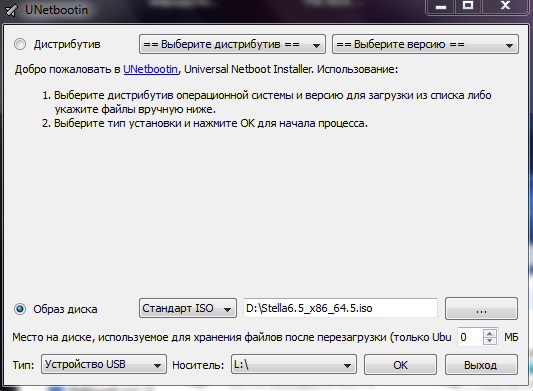This screenshot has width=533, height=391.
Task: Click the UNetbootin title bar icon
Action: point(12,10)
